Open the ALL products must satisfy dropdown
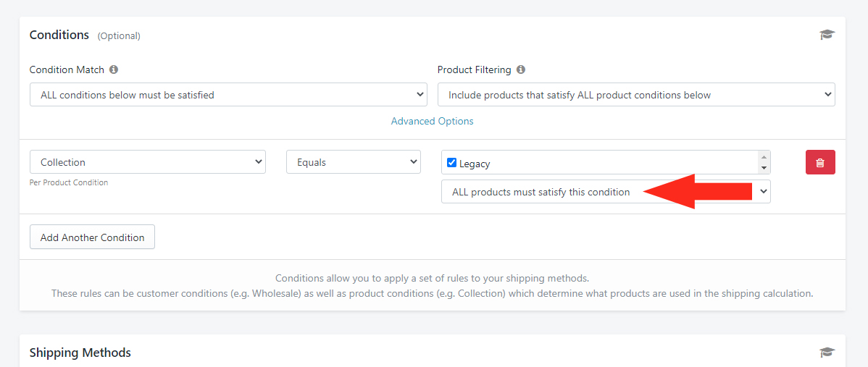This screenshot has height=367, width=868. (606, 192)
